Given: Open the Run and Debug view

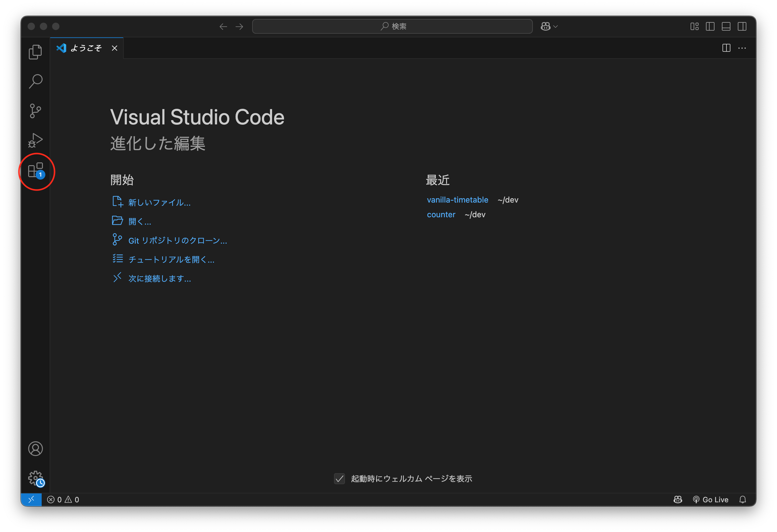Looking at the screenshot, I should tap(35, 140).
